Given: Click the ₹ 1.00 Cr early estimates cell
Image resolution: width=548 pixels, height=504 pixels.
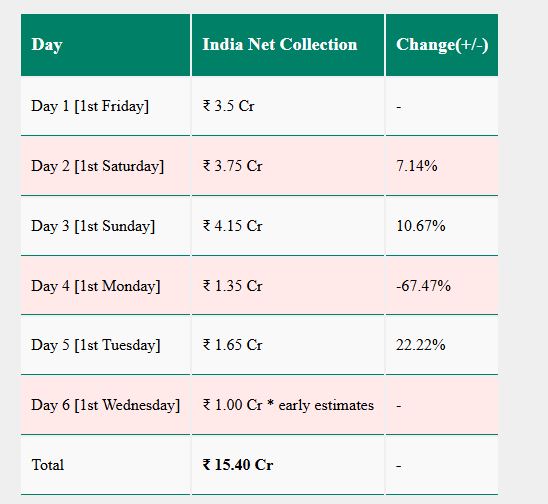Looking at the screenshot, I should pos(288,405).
